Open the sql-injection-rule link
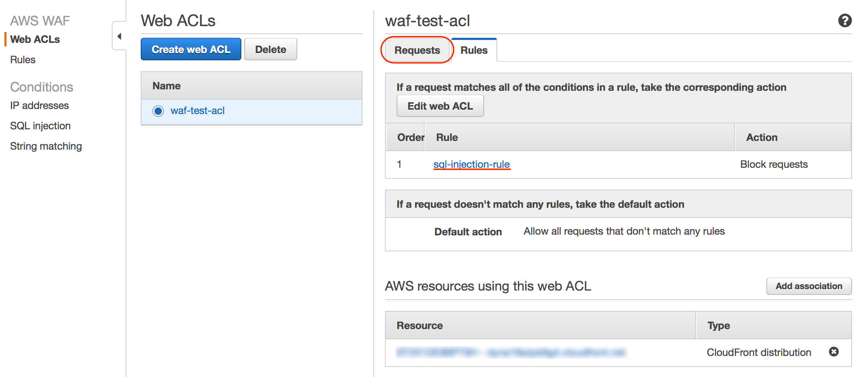Screen dimensions: 868x377 tap(472, 164)
